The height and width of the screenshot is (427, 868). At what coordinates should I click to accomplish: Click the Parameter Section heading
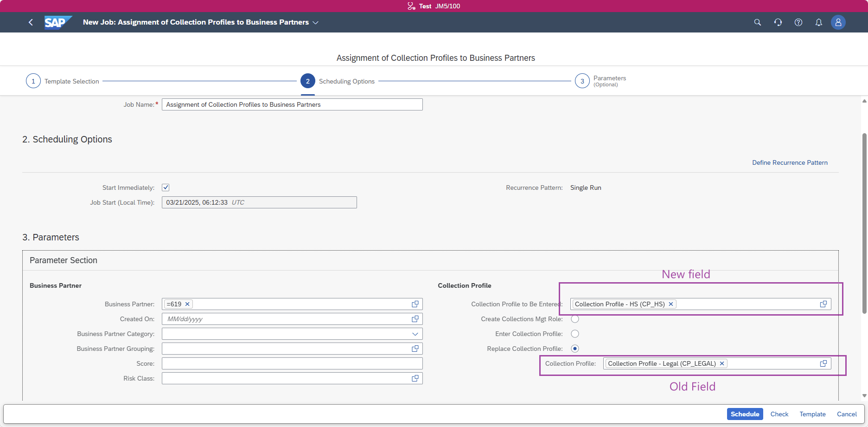pyautogui.click(x=64, y=260)
